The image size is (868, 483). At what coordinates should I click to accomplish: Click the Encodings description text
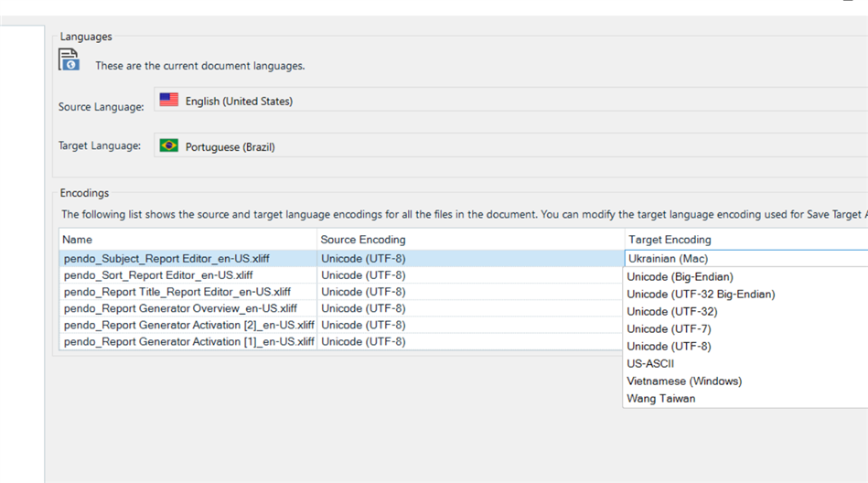464,214
